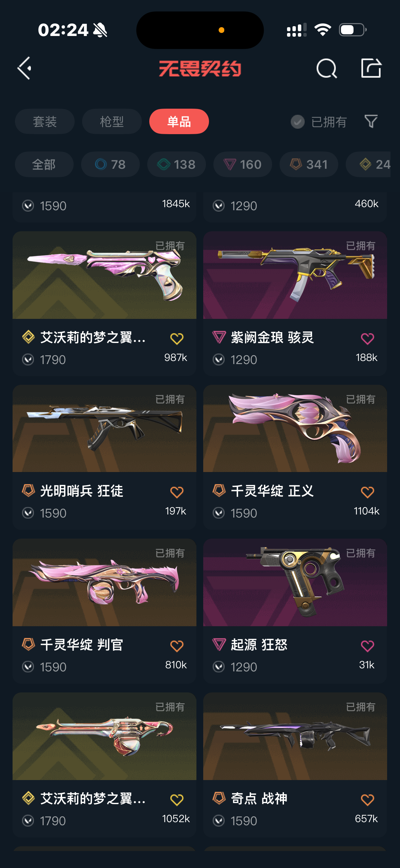The width and height of the screenshot is (400, 868).
Task: Tap the share icon at top right
Action: pos(371,68)
